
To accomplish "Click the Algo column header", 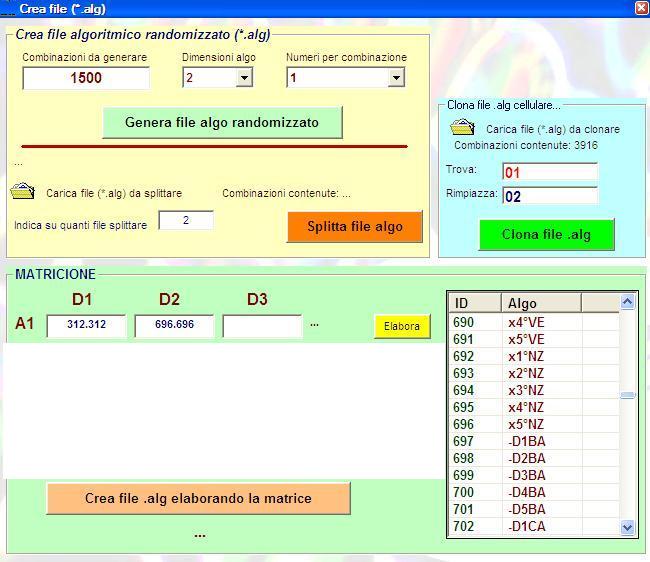I will (x=541, y=303).
